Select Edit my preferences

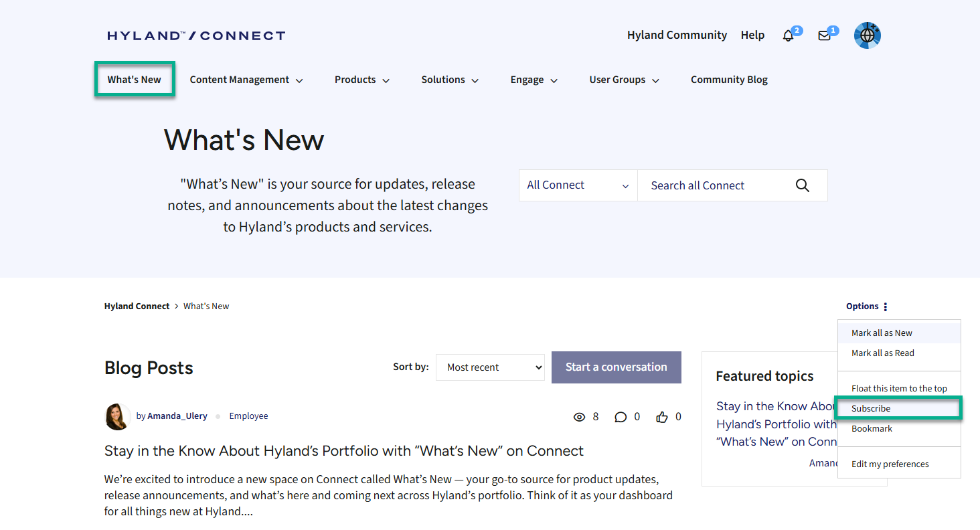click(899, 464)
